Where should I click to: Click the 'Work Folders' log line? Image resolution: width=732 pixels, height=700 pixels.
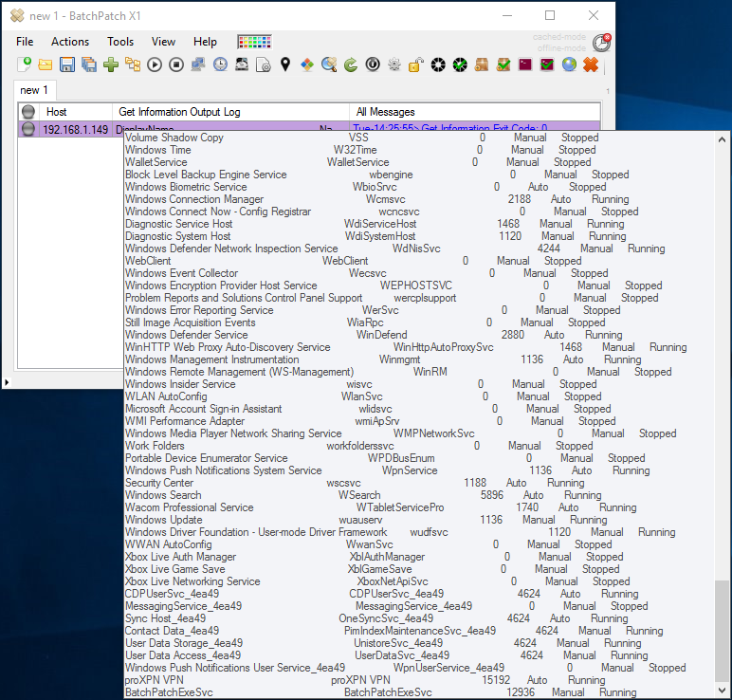[358, 446]
